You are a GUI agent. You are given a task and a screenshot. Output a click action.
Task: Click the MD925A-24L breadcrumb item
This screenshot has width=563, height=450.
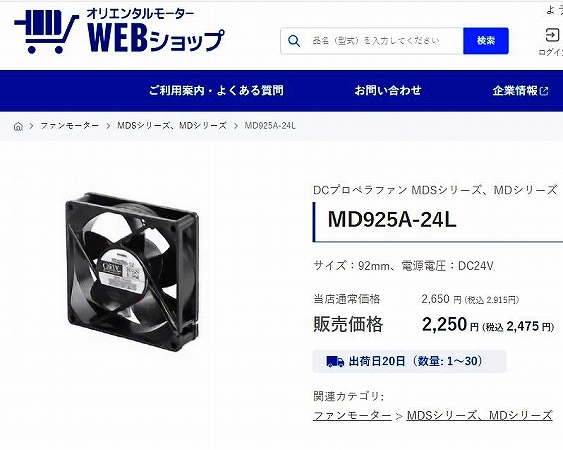point(270,126)
